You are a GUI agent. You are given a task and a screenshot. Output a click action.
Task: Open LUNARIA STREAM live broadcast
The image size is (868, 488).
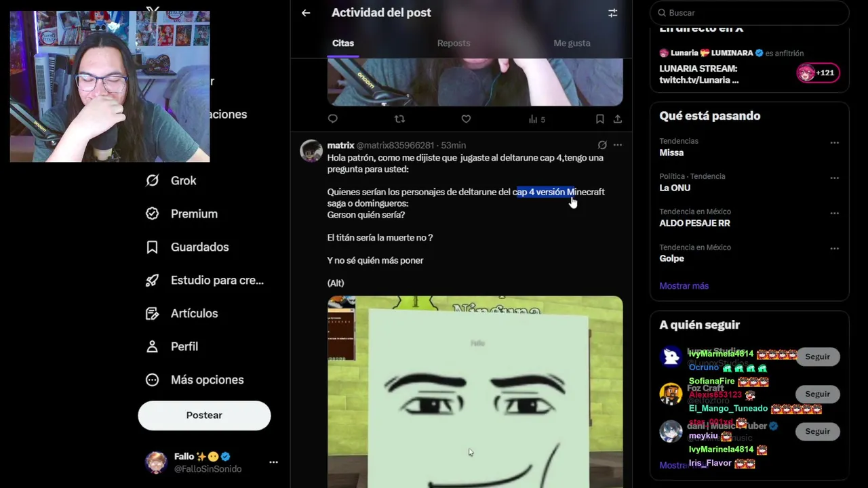pyautogui.click(x=698, y=74)
